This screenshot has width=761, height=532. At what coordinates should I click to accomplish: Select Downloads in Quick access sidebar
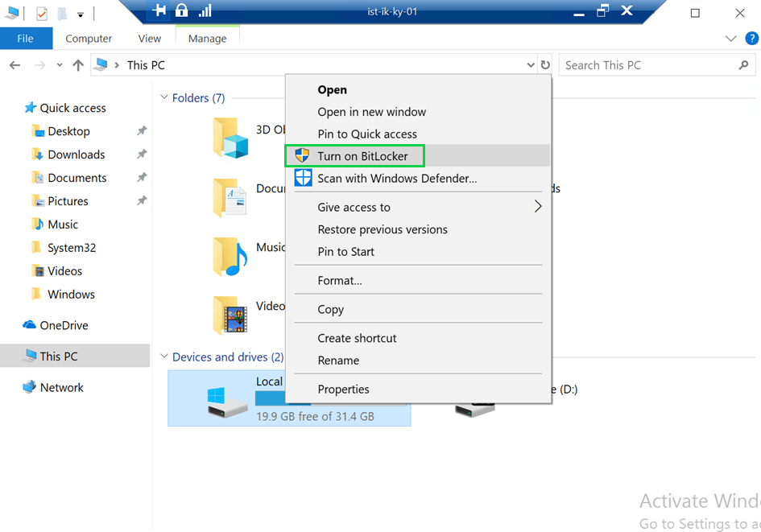pos(76,155)
